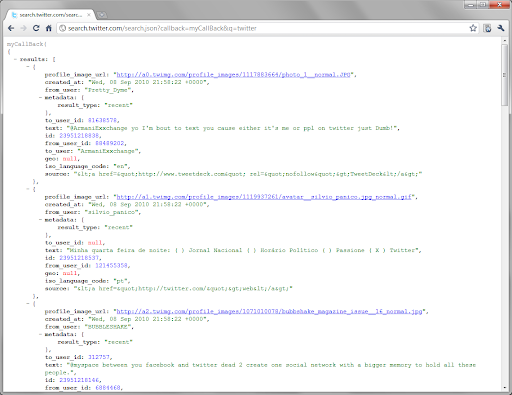Click the scrollbar down arrow

pos(505,388)
